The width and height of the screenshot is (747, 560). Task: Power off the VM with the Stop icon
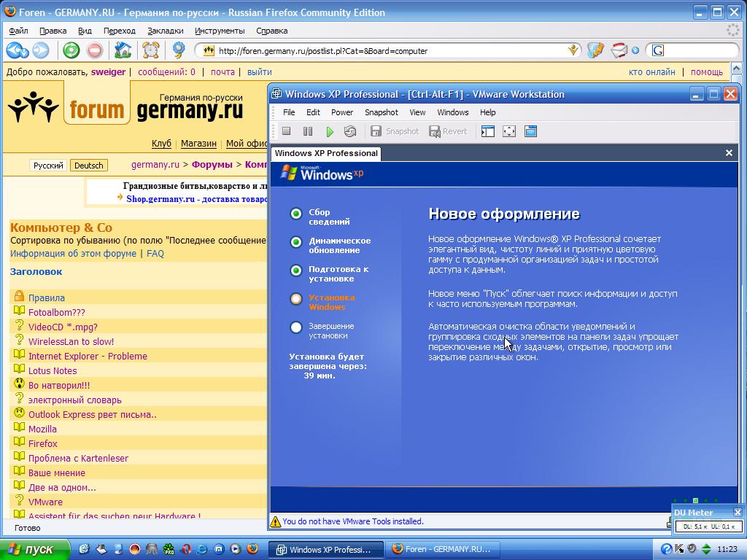click(286, 131)
